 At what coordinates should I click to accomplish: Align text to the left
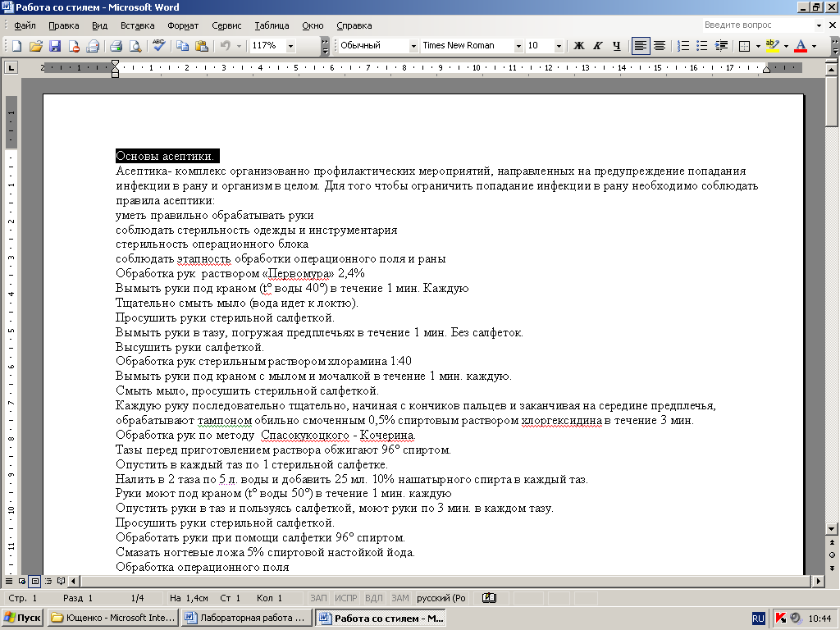[x=640, y=46]
